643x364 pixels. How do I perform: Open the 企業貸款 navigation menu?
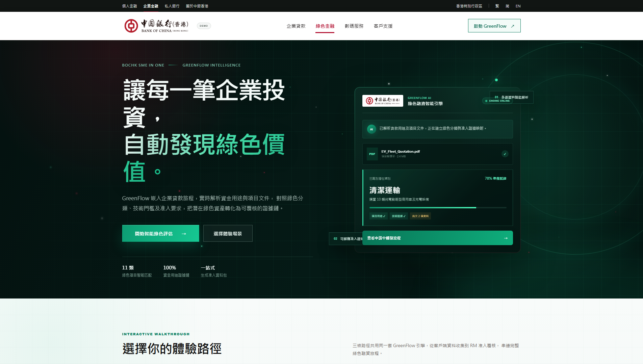click(296, 26)
